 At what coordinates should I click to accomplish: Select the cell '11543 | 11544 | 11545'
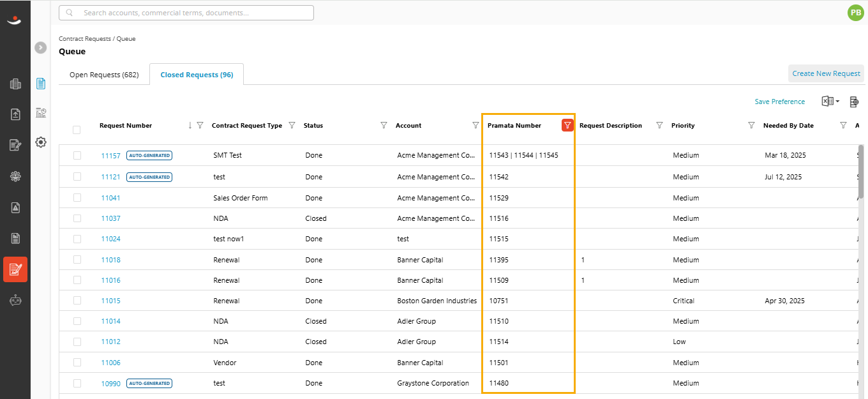tap(523, 155)
